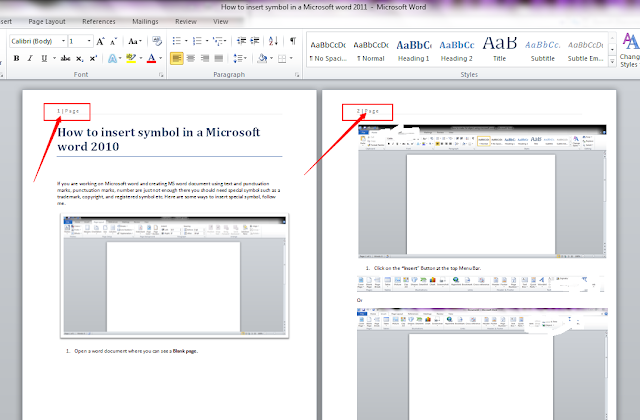Open Line and Paragraph Spacing
The width and height of the screenshot is (640, 420).
coord(240,58)
